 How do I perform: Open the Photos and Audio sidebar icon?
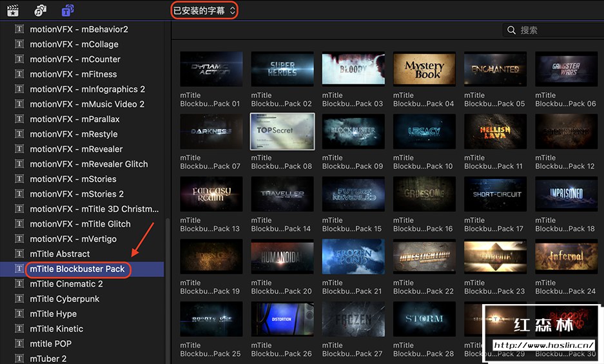tap(40, 10)
